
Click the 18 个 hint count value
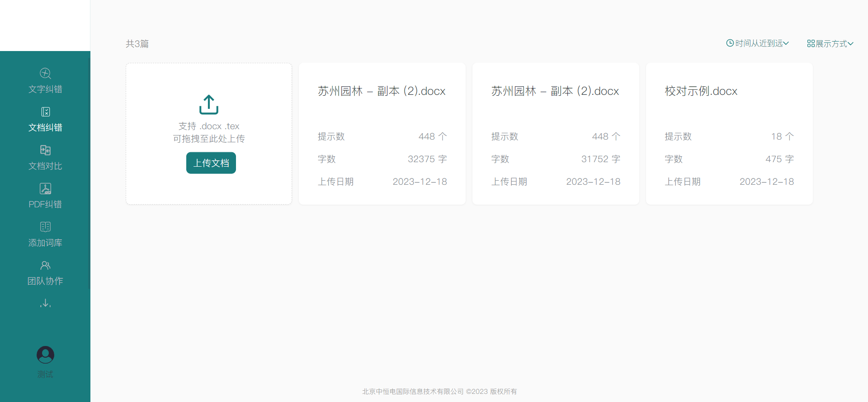click(783, 136)
